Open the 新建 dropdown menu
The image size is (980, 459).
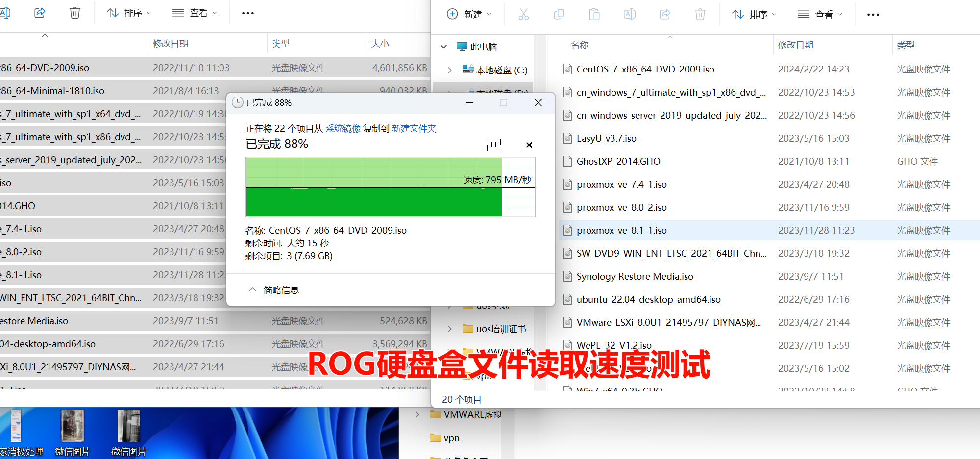(469, 15)
